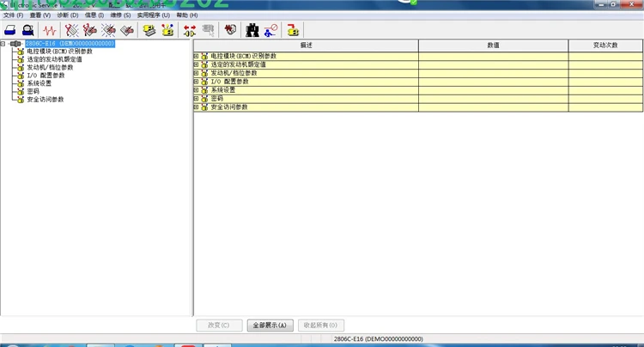Open the WinFlash toolbar icon
Screen dimensions: 644x347
pos(230,30)
